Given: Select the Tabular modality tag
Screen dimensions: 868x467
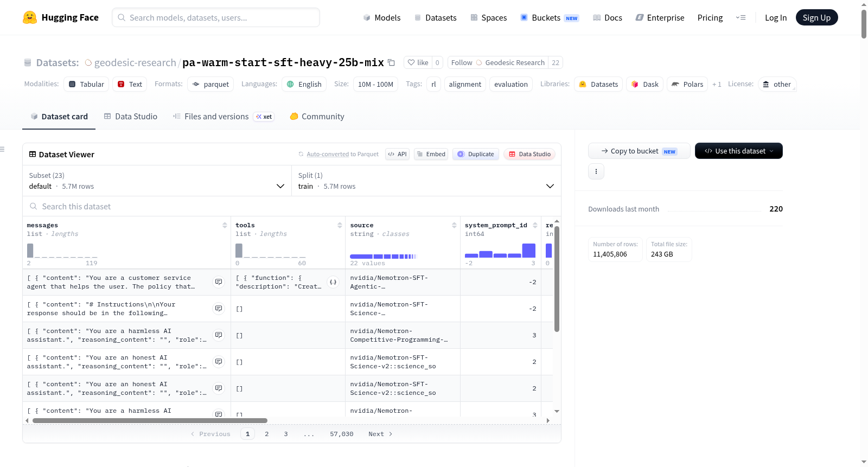Looking at the screenshot, I should pyautogui.click(x=86, y=84).
